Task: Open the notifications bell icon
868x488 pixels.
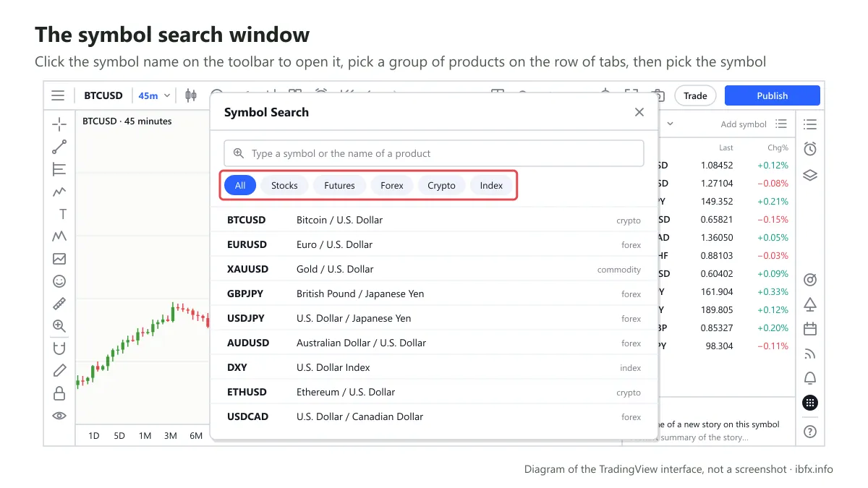Action: click(810, 378)
